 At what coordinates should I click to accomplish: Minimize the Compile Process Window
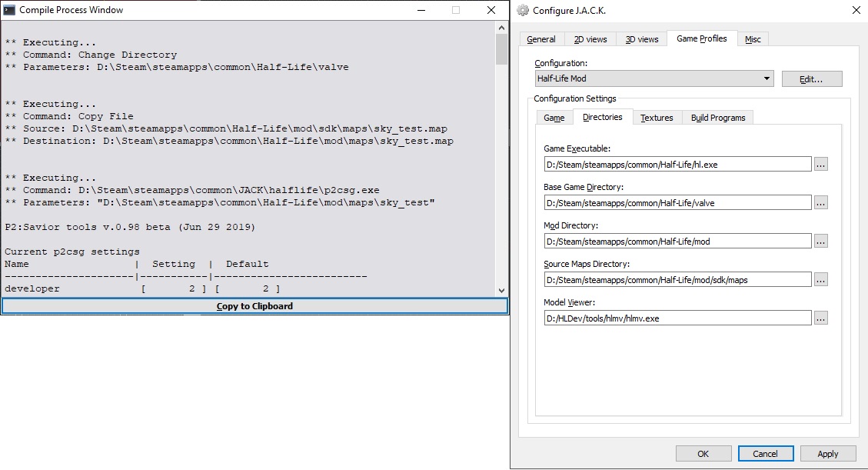tap(421, 10)
